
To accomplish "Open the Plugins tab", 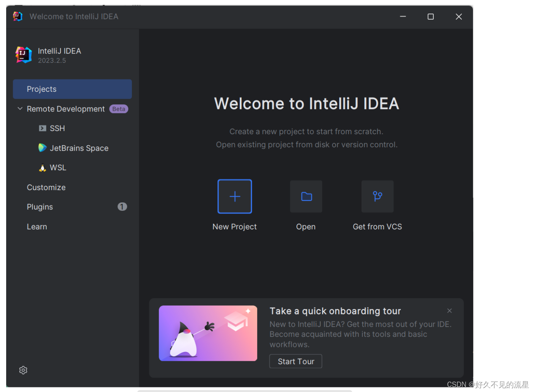I will (40, 207).
